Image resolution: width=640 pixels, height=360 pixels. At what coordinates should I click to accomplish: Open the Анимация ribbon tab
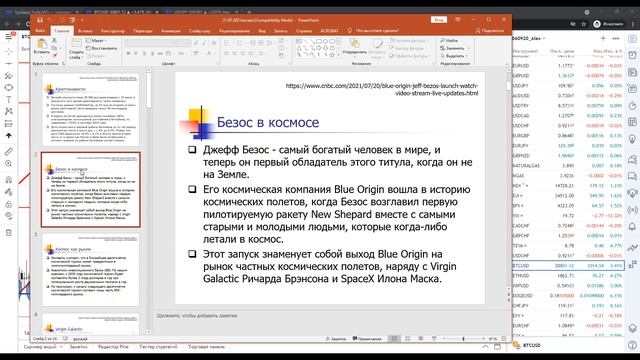[x=171, y=31]
